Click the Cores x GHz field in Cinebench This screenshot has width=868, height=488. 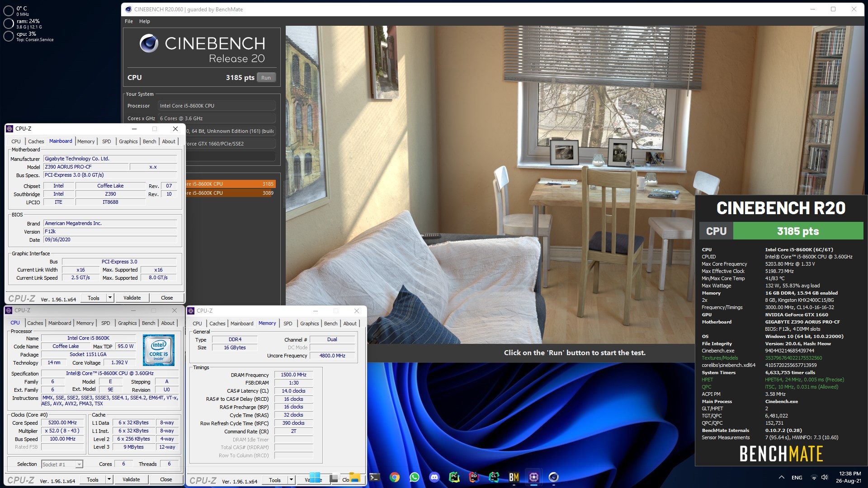pyautogui.click(x=217, y=118)
